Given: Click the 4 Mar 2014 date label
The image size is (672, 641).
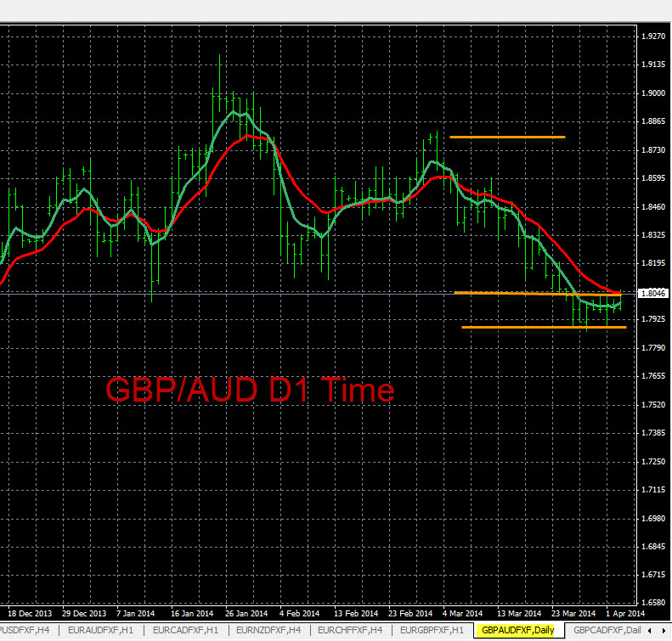Looking at the screenshot, I should tap(462, 614).
